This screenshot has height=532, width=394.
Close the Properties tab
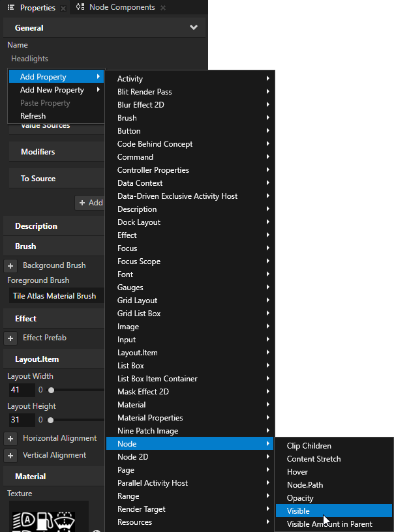63,8
